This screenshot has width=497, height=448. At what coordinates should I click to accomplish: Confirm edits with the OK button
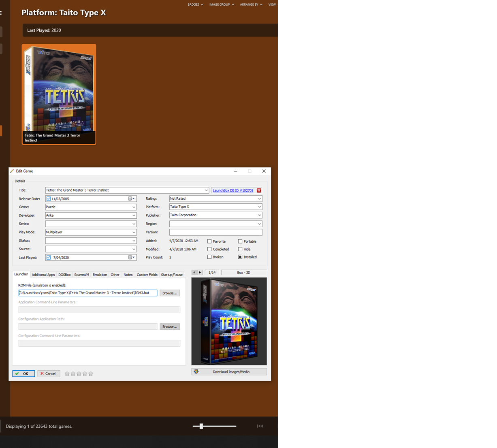tap(23, 373)
